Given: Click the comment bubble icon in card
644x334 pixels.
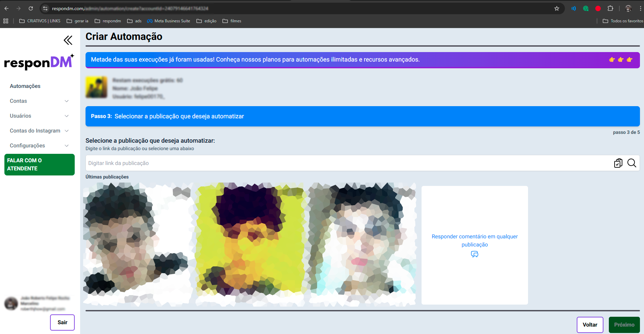Looking at the screenshot, I should [x=475, y=254].
